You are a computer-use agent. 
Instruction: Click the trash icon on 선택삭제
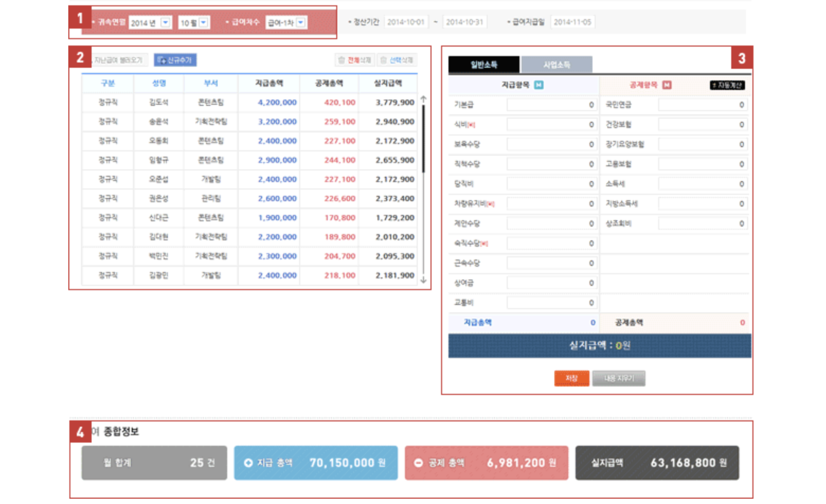point(383,60)
